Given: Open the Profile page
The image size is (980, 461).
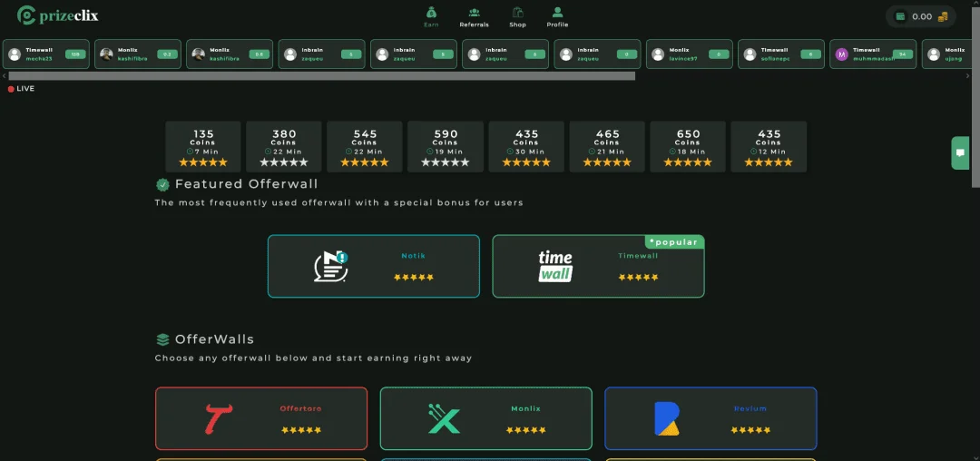Looking at the screenshot, I should click(557, 17).
